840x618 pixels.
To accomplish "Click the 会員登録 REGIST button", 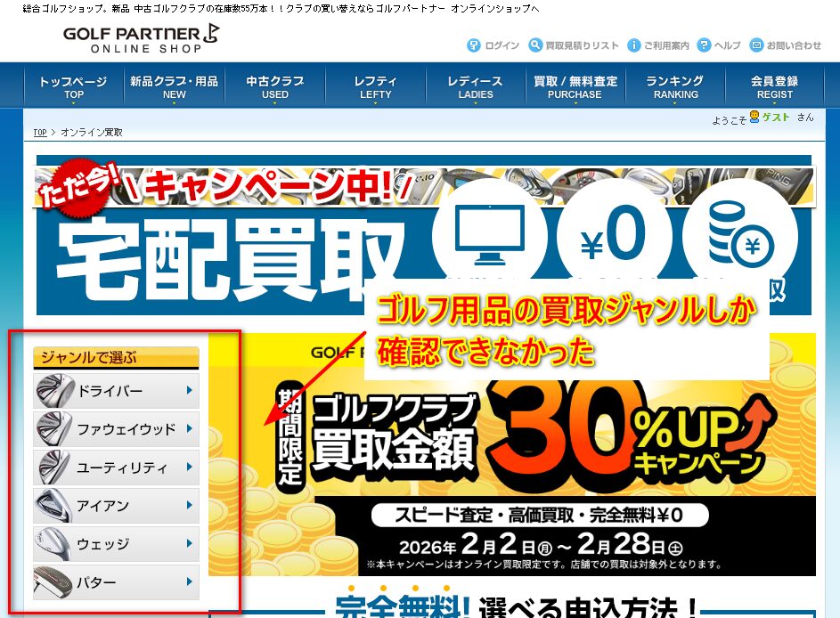I will tap(774, 86).
